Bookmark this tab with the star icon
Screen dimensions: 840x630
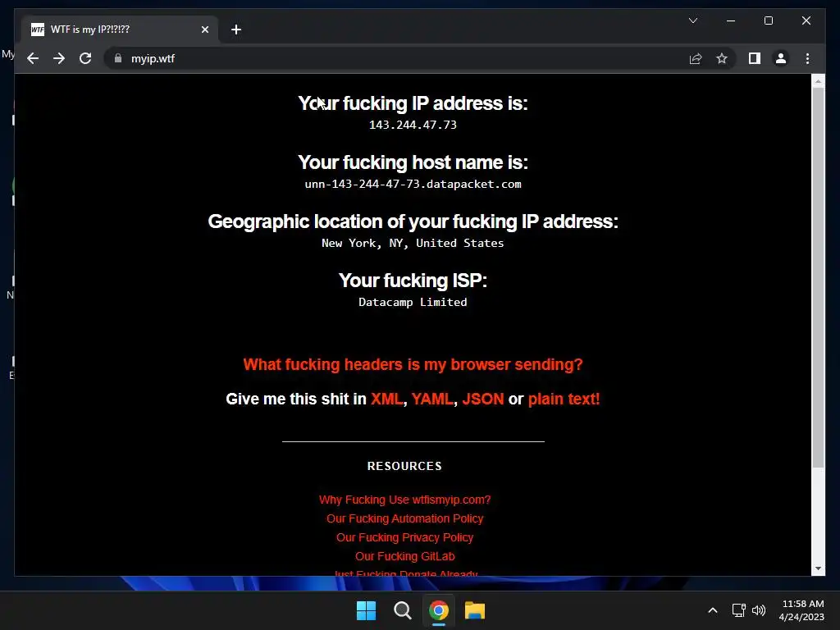point(722,58)
